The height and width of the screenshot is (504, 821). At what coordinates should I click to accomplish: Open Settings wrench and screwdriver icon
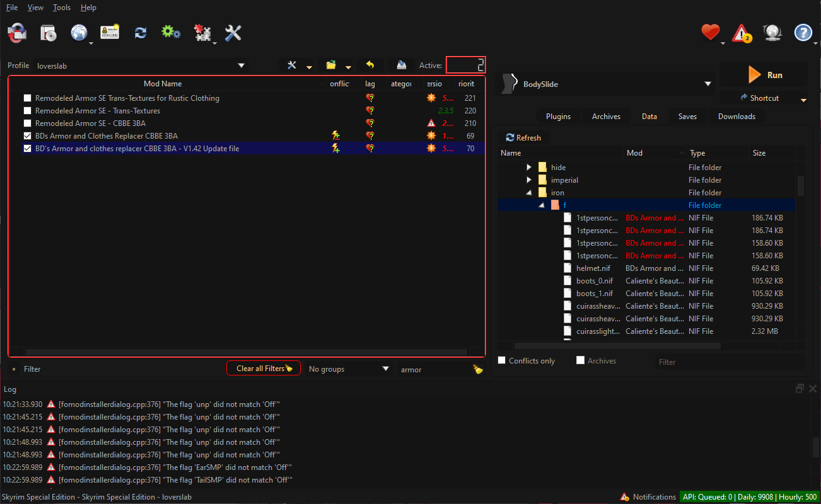click(x=233, y=33)
